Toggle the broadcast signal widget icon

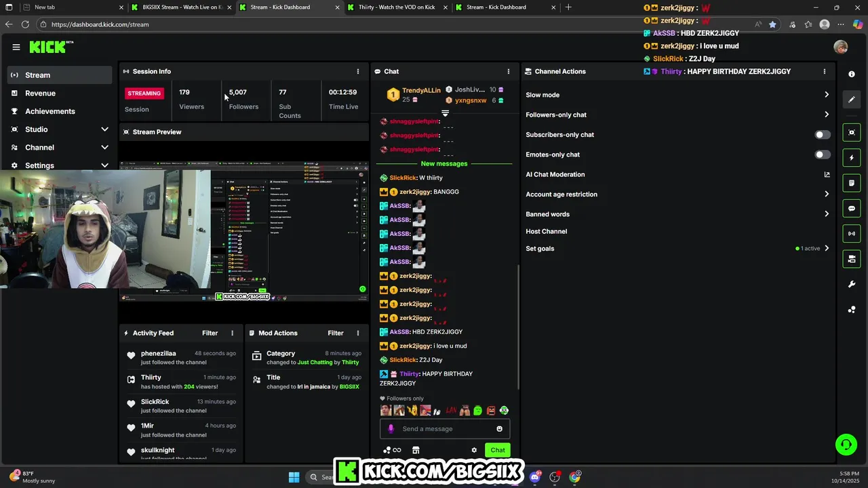[x=852, y=234]
